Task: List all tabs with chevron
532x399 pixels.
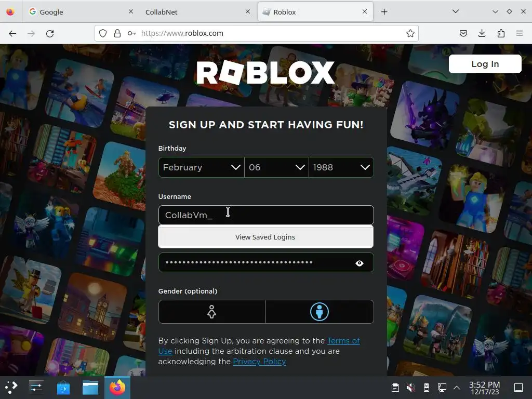Action: pos(456,11)
